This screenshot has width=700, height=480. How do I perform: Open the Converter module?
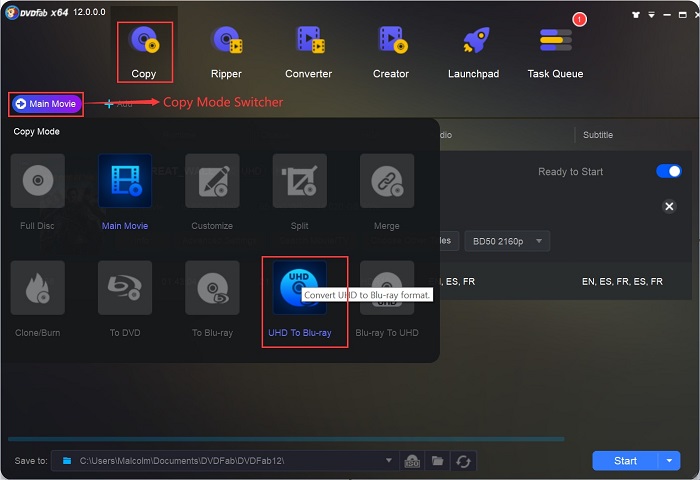click(x=308, y=52)
